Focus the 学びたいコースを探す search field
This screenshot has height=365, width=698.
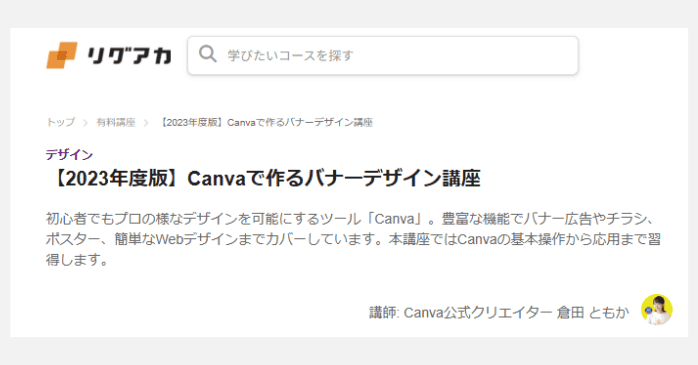click(x=383, y=56)
